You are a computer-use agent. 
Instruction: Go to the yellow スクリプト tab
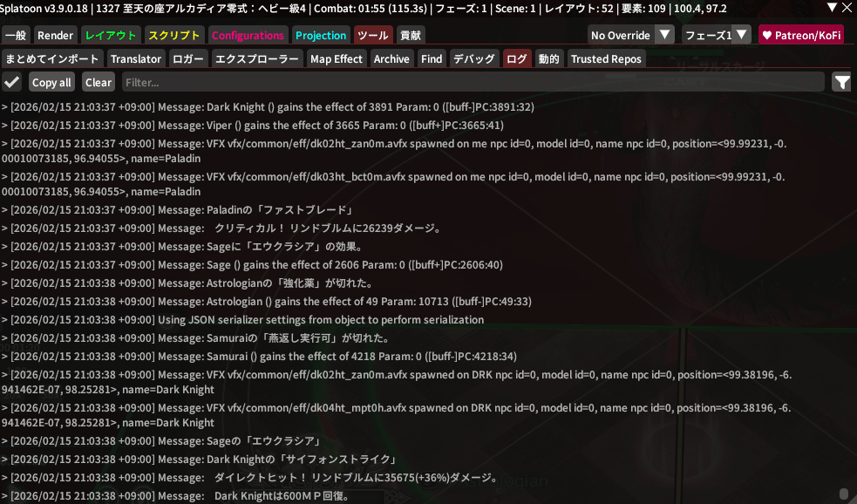coord(174,36)
